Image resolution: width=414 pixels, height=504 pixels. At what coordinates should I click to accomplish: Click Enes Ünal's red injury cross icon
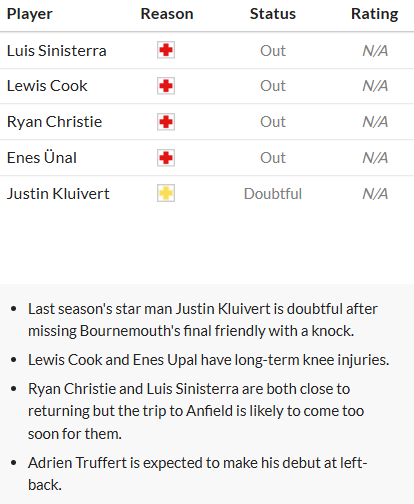pyautogui.click(x=166, y=158)
